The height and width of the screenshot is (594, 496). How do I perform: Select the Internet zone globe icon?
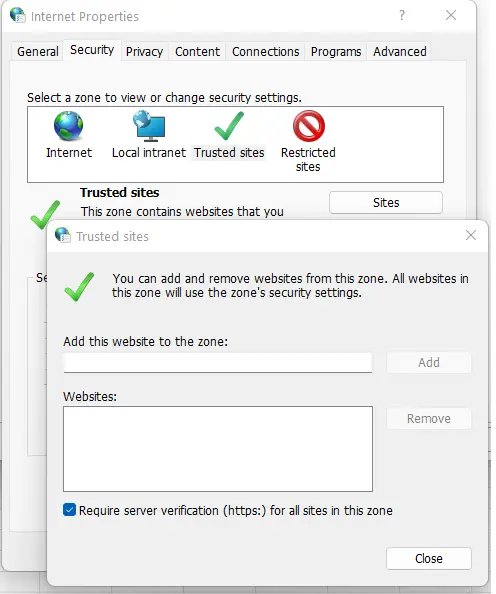pyautogui.click(x=68, y=126)
